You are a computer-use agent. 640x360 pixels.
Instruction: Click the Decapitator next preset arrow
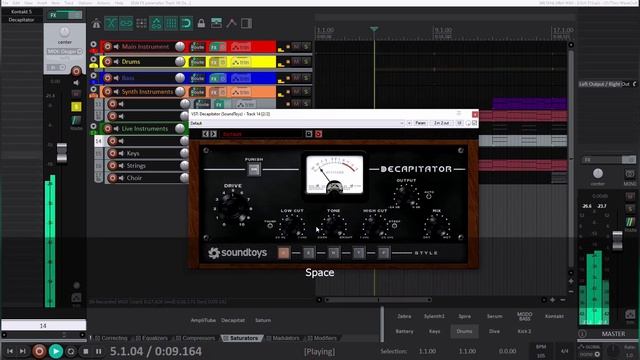coord(213,134)
